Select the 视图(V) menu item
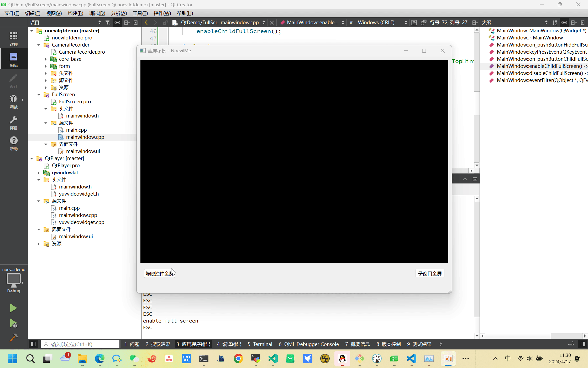The height and width of the screenshot is (368, 588). [x=54, y=13]
